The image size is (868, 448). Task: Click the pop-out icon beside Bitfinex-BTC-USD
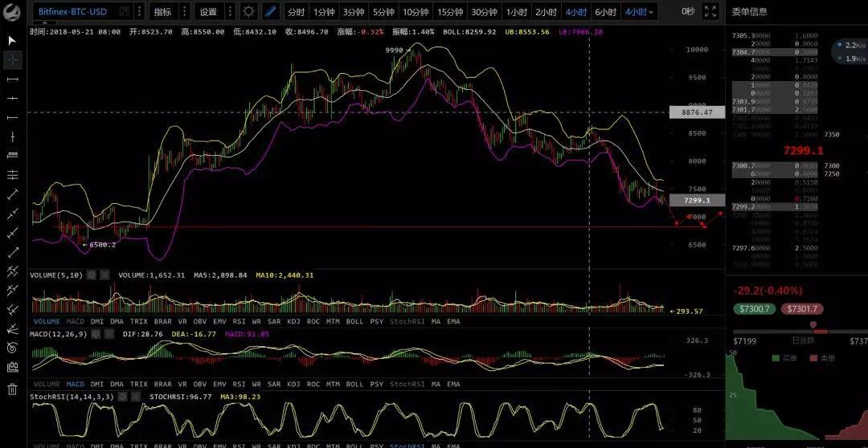click(x=124, y=11)
